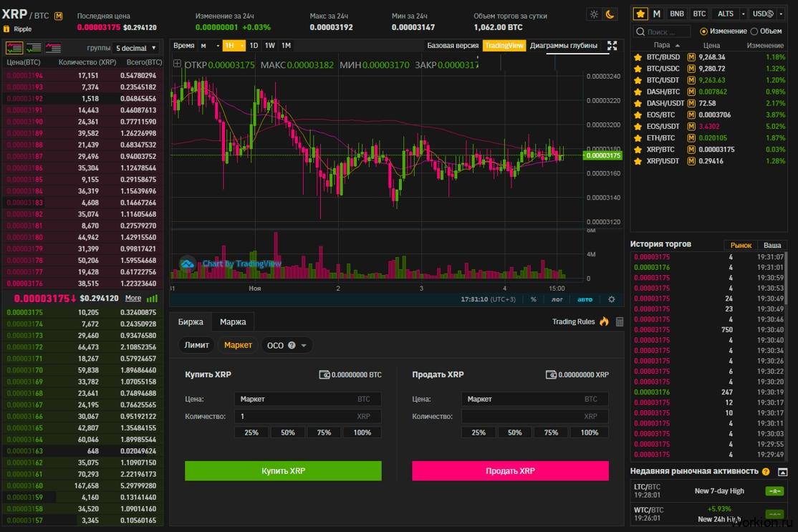Open the USD markets dropdown arrow
This screenshot has width=798, height=532.
pyautogui.click(x=782, y=14)
